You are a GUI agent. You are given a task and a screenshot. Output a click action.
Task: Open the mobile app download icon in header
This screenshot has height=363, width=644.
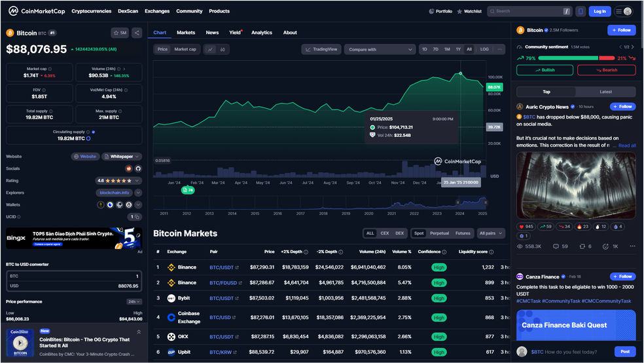(581, 12)
